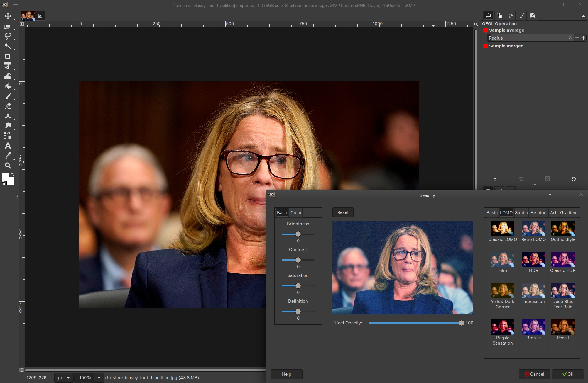Select the Warp Transform tool
The width and height of the screenshot is (588, 383).
8,76
